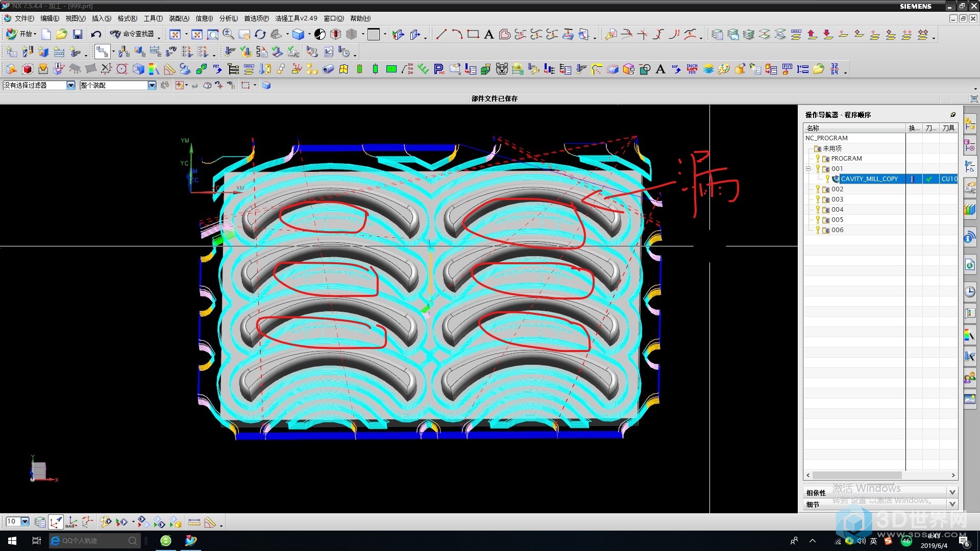980x551 pixels.
Task: Open the 插入(S) menu
Action: (102, 18)
